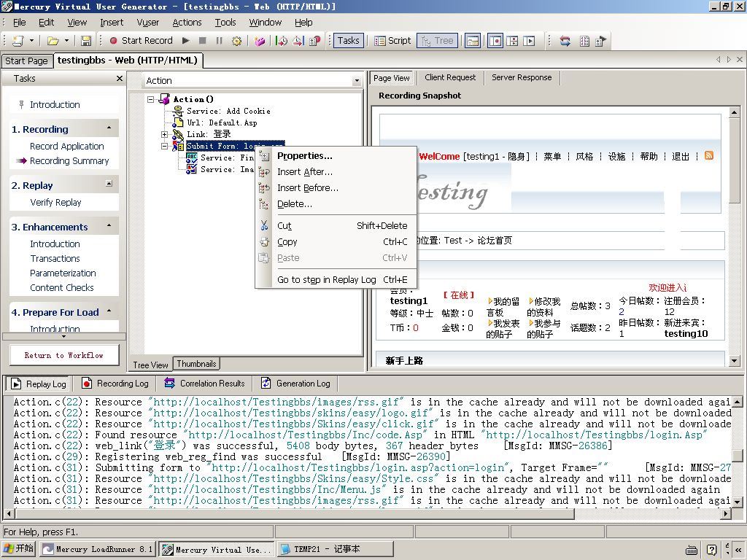Open the File menu
747x560 pixels.
tap(20, 23)
